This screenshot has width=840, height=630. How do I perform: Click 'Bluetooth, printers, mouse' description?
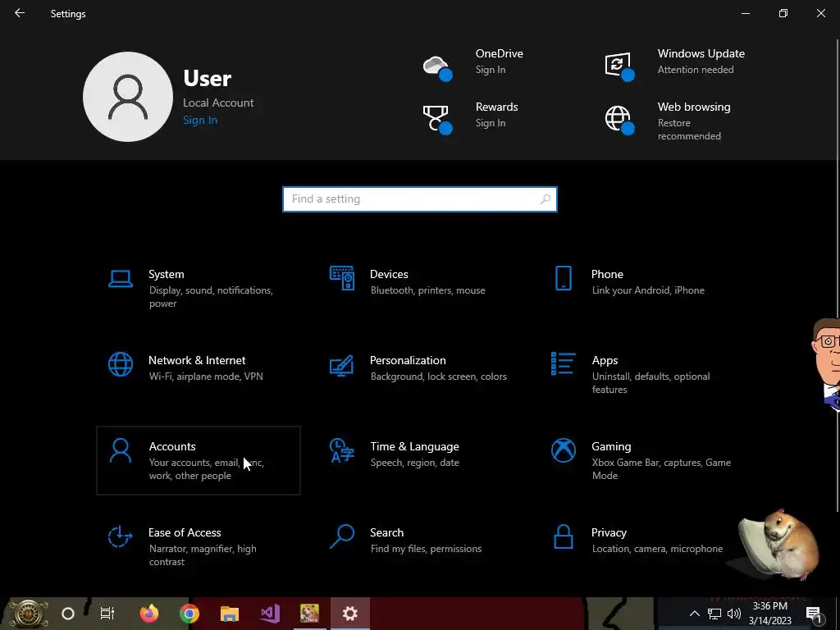[427, 290]
